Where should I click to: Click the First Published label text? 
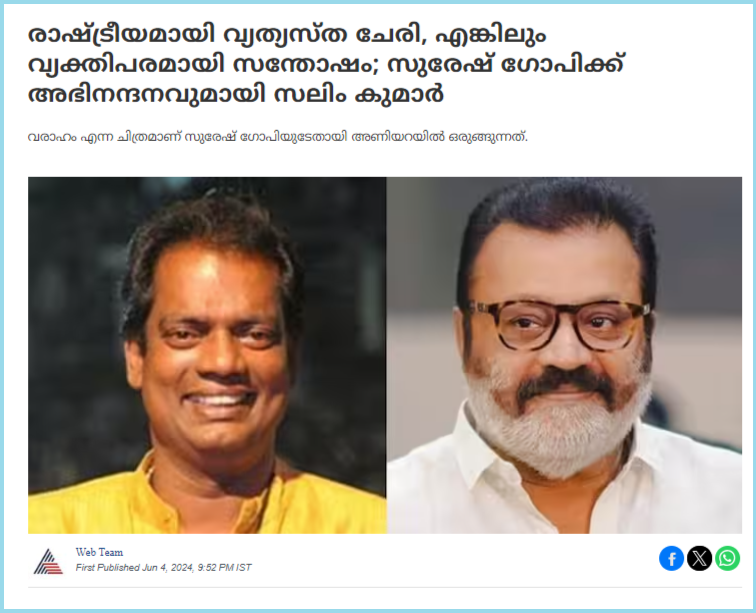point(108,568)
